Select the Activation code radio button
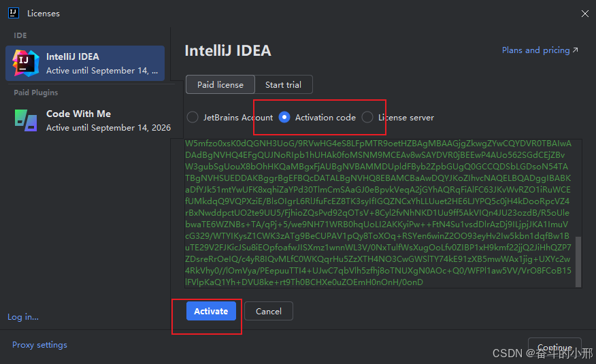Screen dimensions: 596x364 click(x=284, y=118)
